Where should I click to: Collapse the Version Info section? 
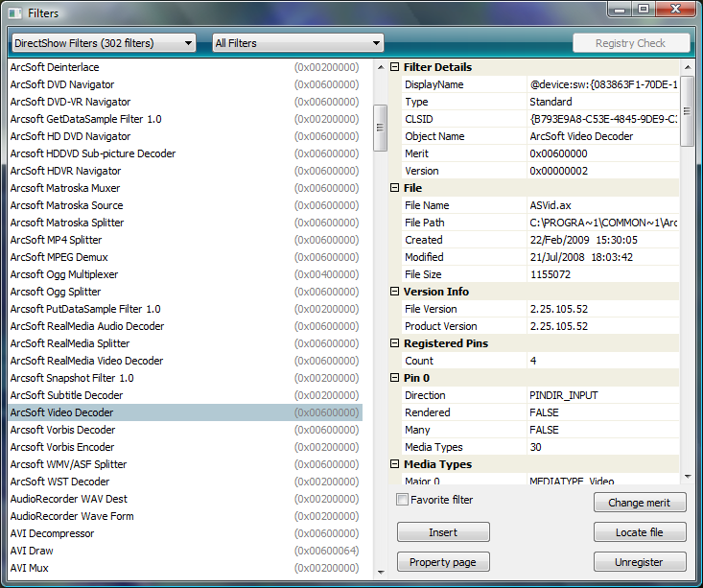coord(394,292)
